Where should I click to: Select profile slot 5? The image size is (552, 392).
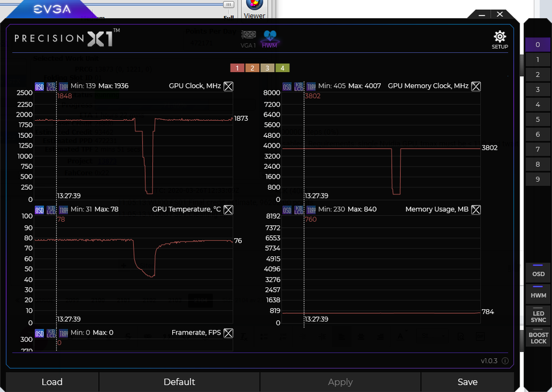(538, 119)
